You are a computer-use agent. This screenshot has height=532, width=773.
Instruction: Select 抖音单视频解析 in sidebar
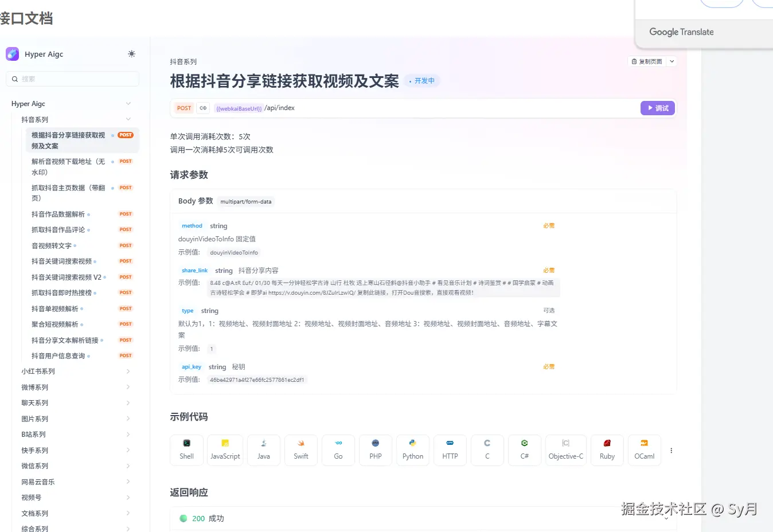click(82, 308)
